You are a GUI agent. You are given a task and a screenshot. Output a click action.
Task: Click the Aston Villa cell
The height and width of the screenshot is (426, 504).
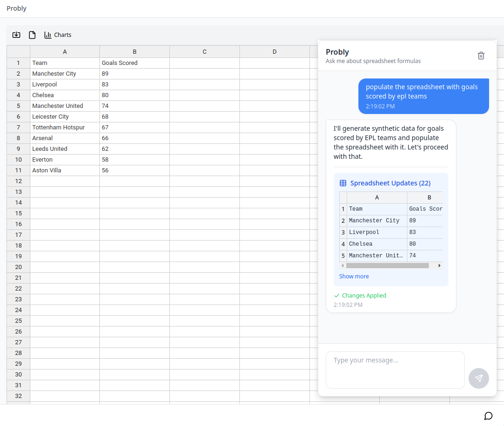pos(65,170)
